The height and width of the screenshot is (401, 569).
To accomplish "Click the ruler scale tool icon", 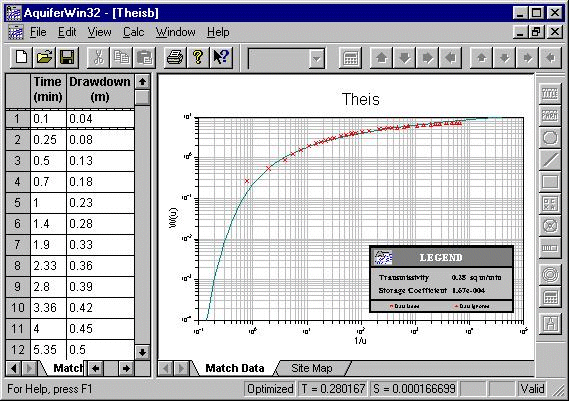I will click(550, 248).
